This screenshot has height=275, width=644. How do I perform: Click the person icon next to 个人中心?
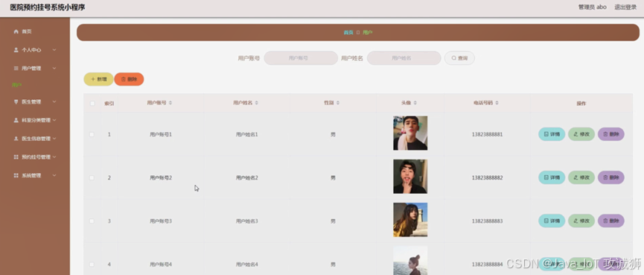(x=16, y=50)
